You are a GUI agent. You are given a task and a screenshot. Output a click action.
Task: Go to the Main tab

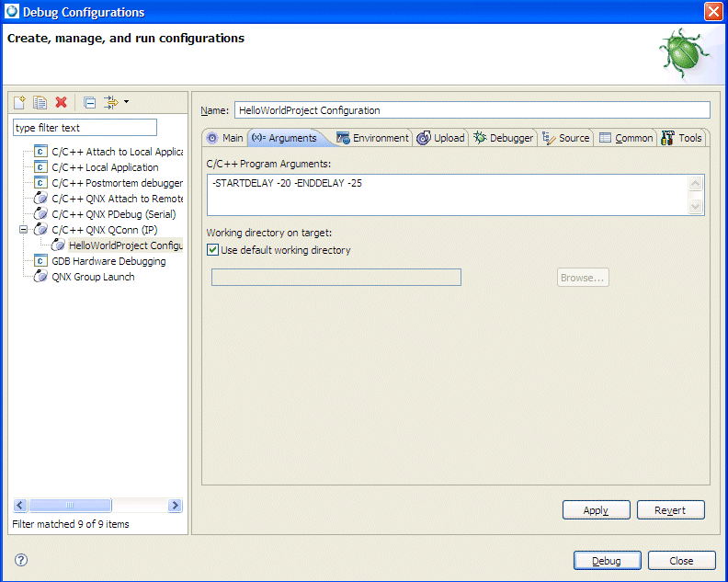[x=224, y=138]
